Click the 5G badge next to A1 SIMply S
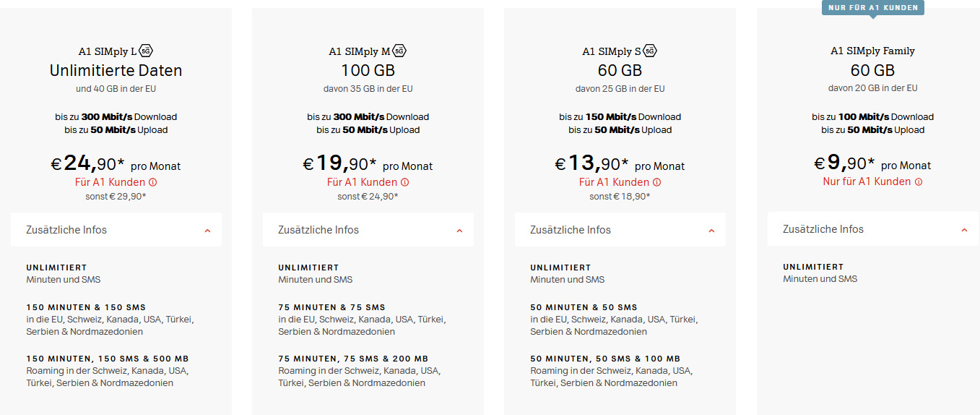980x415 pixels. (x=650, y=51)
